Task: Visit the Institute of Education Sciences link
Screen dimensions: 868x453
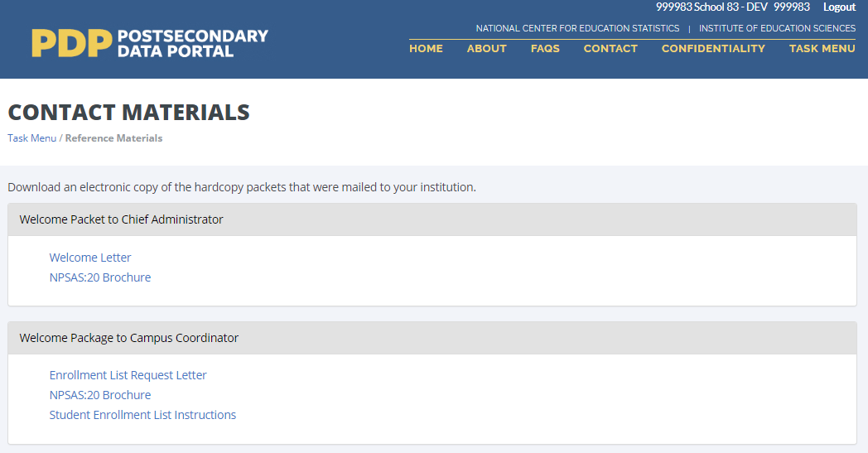Action: (x=777, y=28)
